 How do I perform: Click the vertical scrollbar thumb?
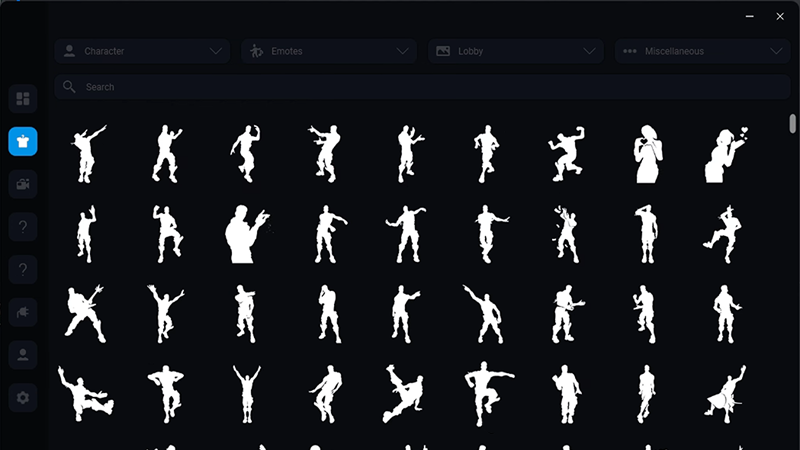coord(792,123)
